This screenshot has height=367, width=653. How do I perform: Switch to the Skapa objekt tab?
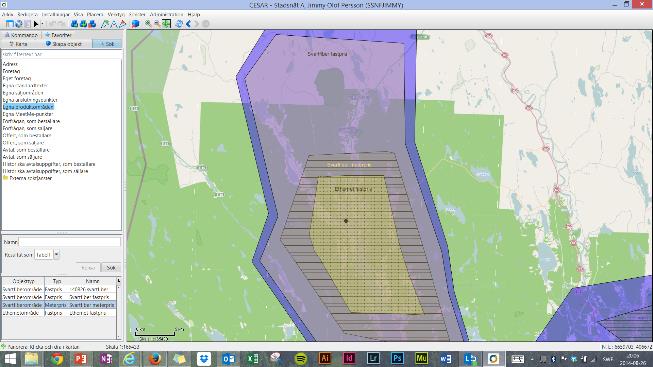tap(64, 44)
